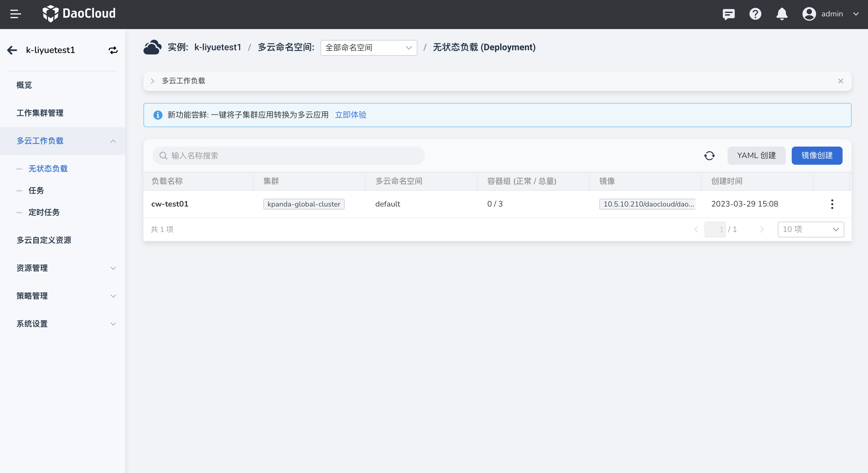Focus the 输入名称搜索 search field
This screenshot has height=473, width=868.
[288, 155]
